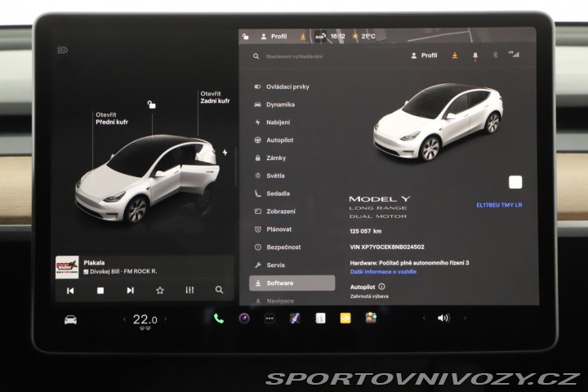Open the navigation map app
The height and width of the screenshot is (392, 588).
pyautogui.click(x=295, y=318)
